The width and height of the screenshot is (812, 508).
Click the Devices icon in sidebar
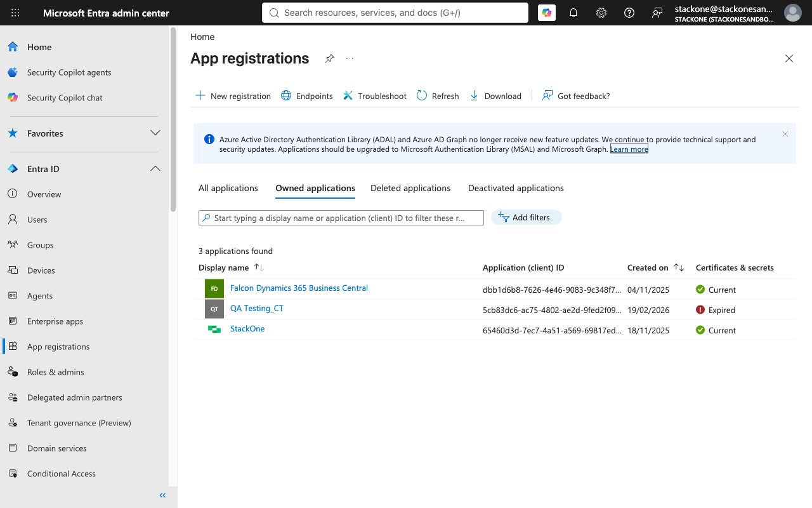[x=13, y=271]
